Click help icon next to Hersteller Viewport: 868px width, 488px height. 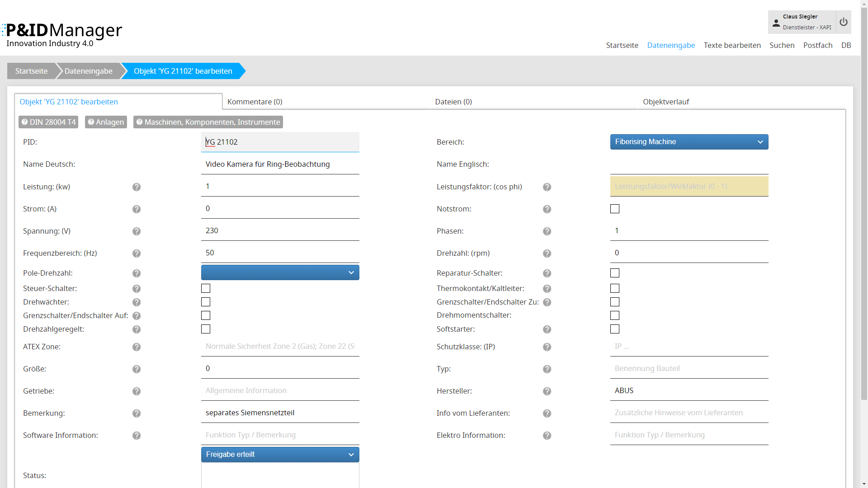pos(547,391)
